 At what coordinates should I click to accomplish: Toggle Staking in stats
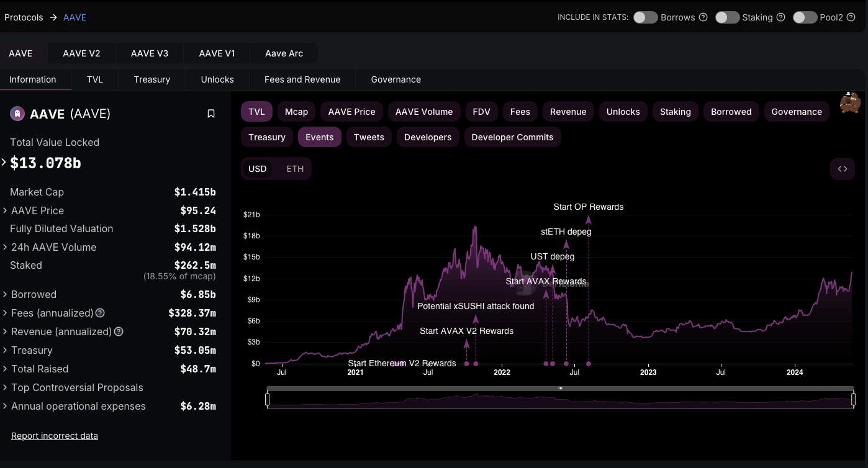[x=727, y=17]
